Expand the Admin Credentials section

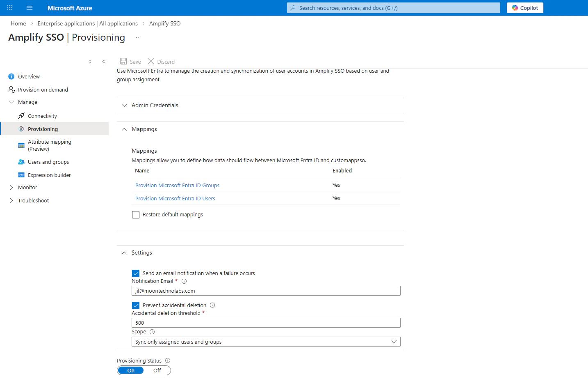260,105
